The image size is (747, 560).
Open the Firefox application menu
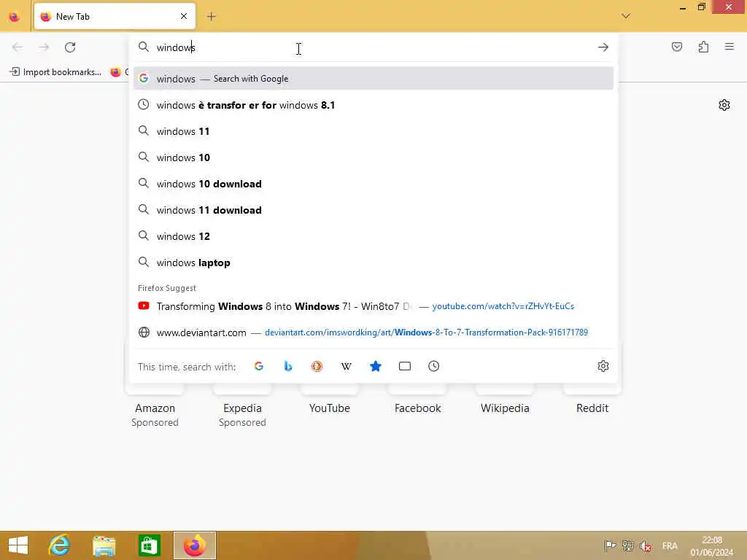(x=729, y=47)
